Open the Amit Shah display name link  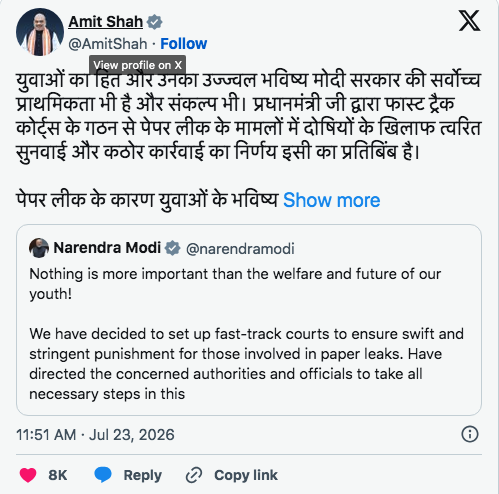(x=106, y=22)
